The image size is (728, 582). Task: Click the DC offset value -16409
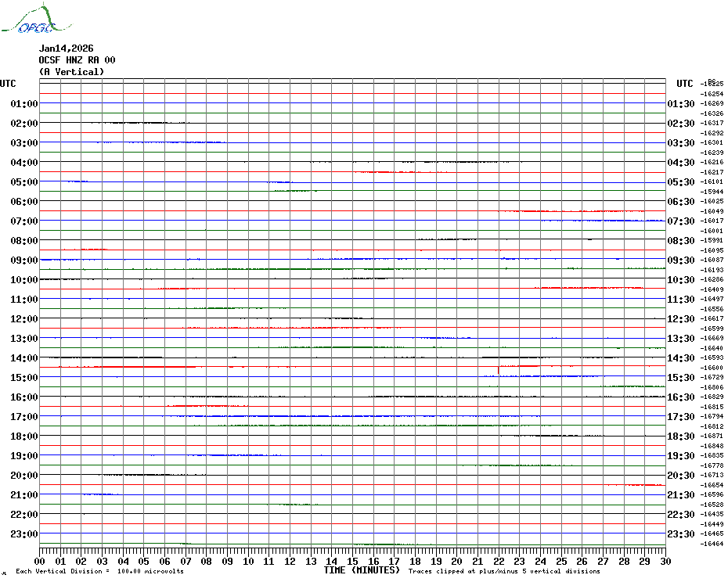712,289
